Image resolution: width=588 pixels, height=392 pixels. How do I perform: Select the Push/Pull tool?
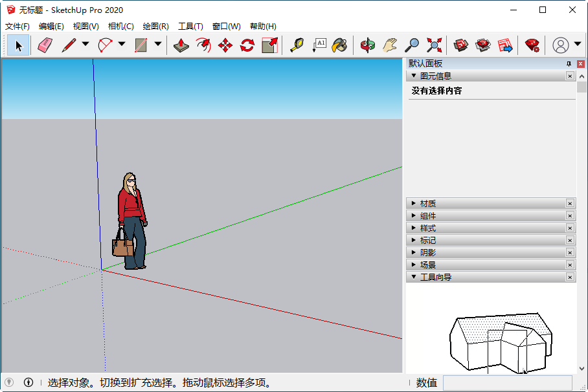pos(181,45)
